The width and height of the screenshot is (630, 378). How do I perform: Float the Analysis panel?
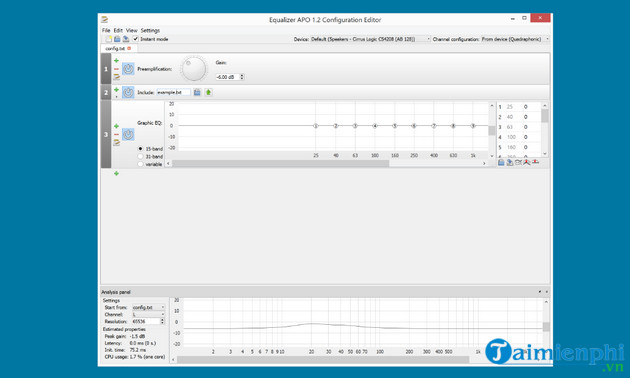click(x=540, y=292)
